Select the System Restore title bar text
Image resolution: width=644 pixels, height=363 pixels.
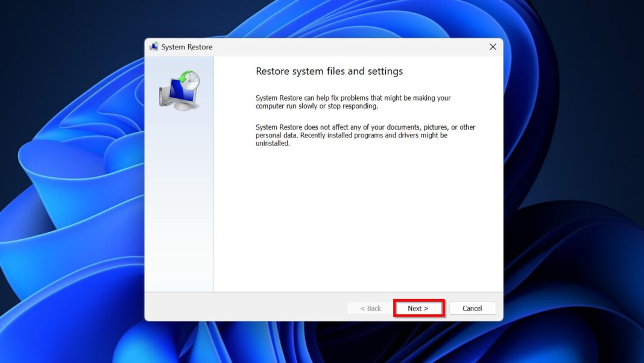tap(188, 46)
